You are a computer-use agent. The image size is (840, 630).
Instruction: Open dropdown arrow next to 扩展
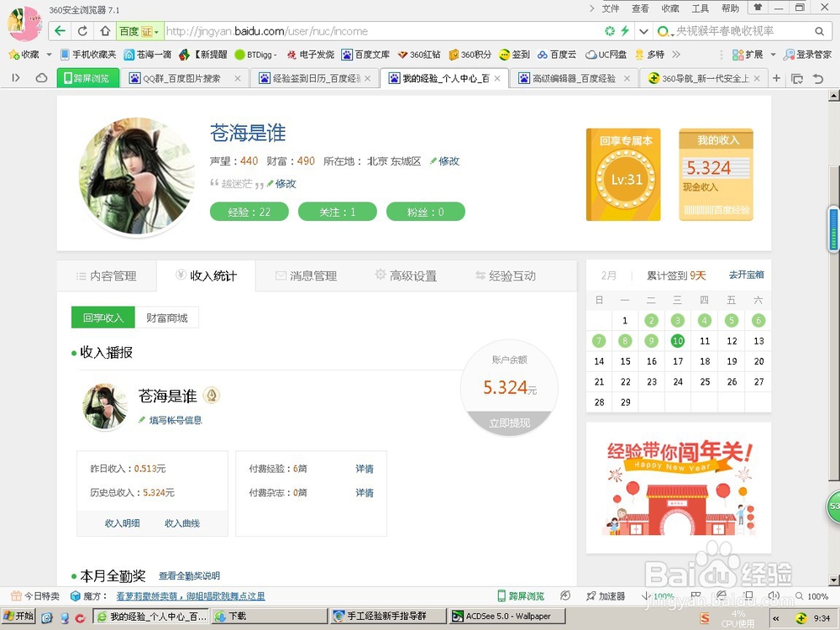pyautogui.click(x=773, y=55)
